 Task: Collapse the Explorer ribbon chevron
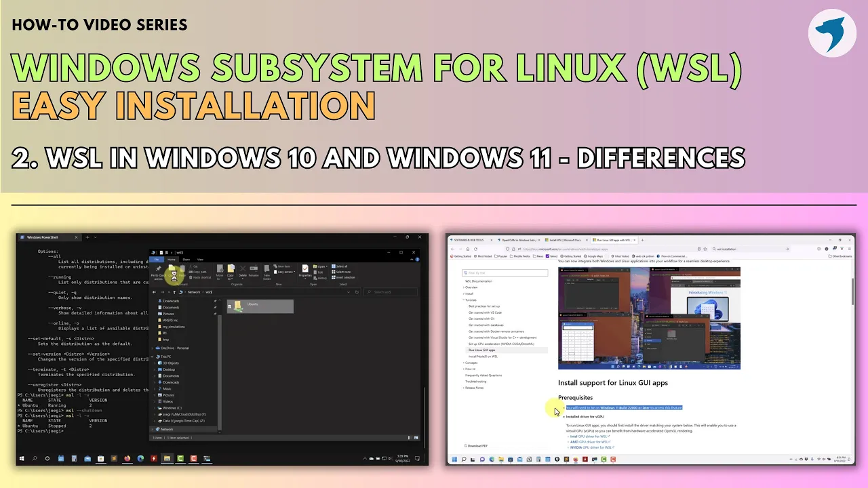[x=412, y=260]
